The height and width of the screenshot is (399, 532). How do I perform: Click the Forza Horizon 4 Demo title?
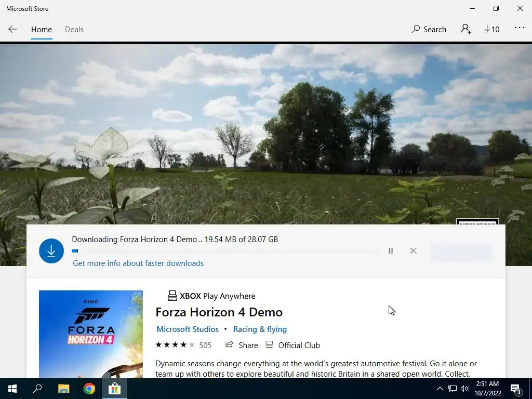click(219, 312)
